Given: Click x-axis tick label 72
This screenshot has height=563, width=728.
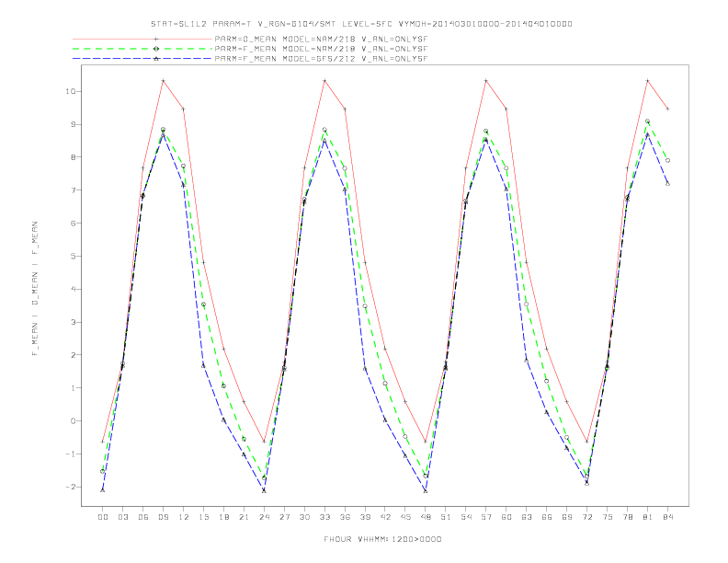Looking at the screenshot, I should click(586, 517).
